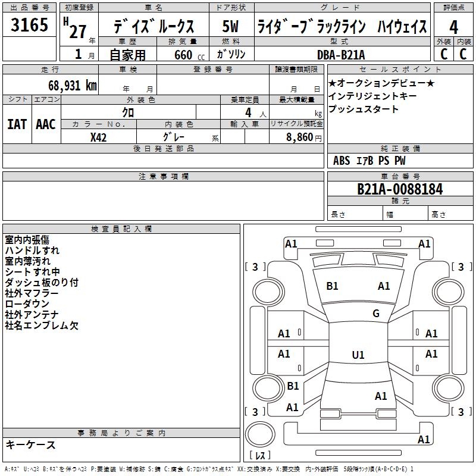Select the exterior grade C cell

(444, 54)
